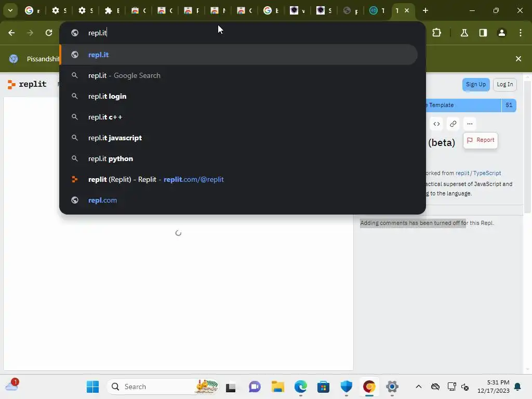Open Chrome Canary in taskbar
This screenshot has width=532, height=399.
point(369,387)
